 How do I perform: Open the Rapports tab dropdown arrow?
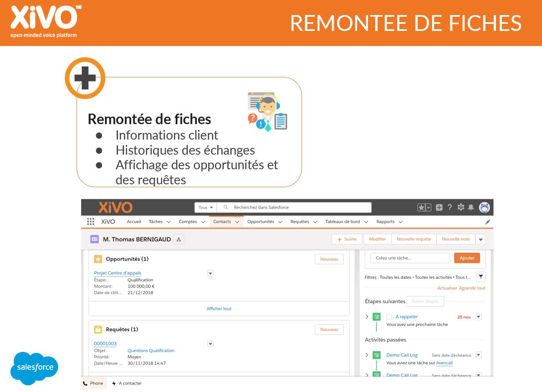point(400,222)
